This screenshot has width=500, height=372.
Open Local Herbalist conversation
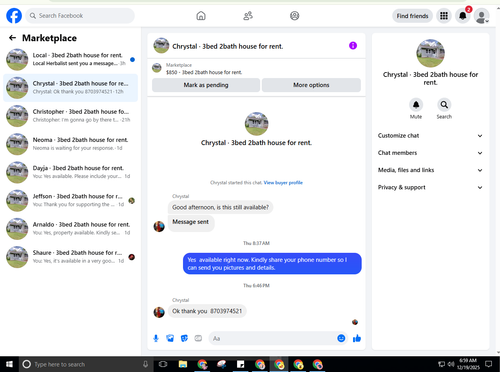coord(70,59)
